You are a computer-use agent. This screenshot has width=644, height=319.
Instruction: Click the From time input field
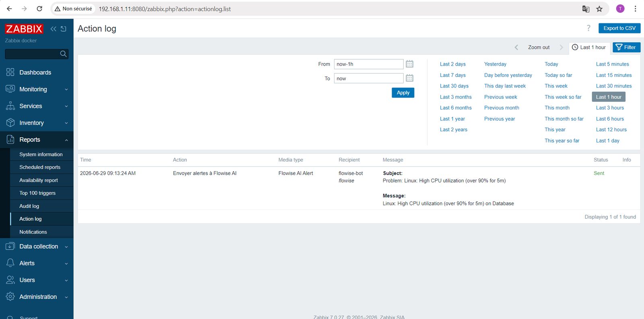(369, 64)
